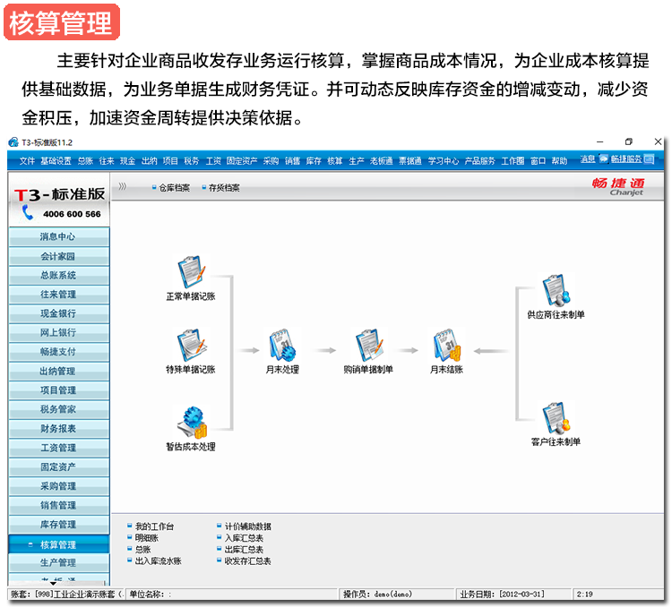Click 畅捷服务 in top right
672x616 pixels.
626,159
